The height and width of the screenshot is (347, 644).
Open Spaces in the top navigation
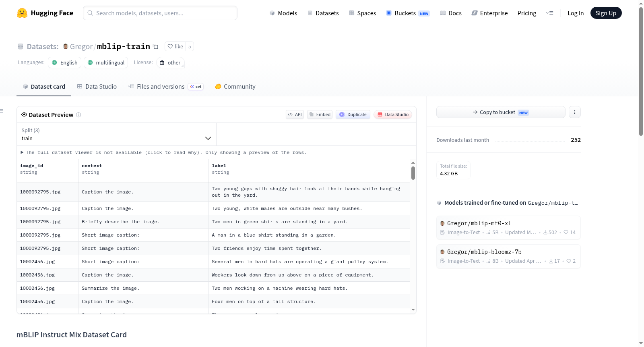pos(362,13)
